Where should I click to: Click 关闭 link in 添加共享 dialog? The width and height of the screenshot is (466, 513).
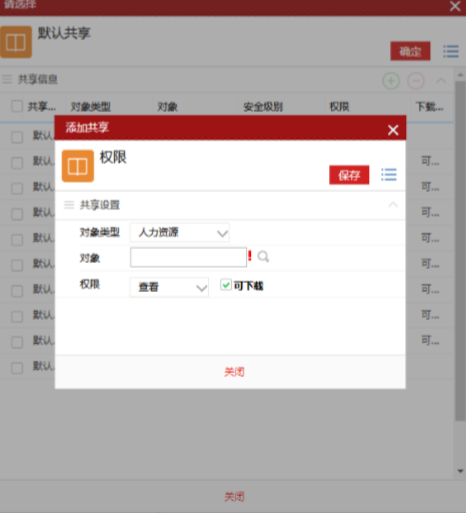(234, 372)
